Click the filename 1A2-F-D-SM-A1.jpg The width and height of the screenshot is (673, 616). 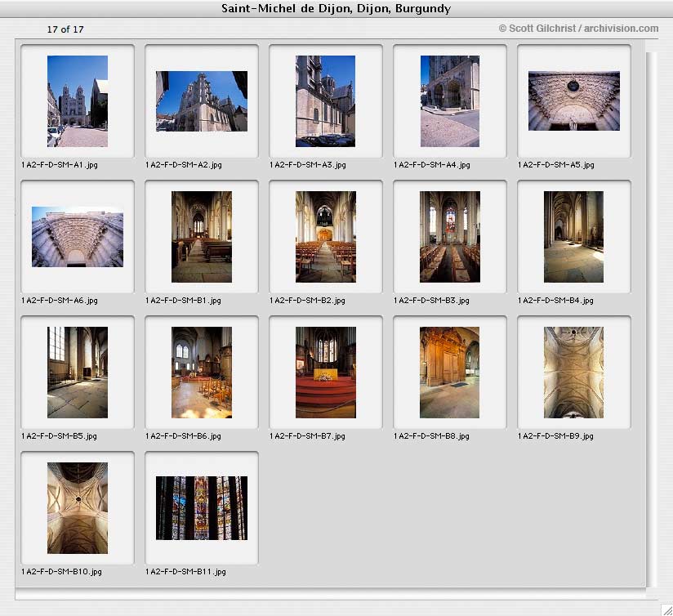[60, 165]
